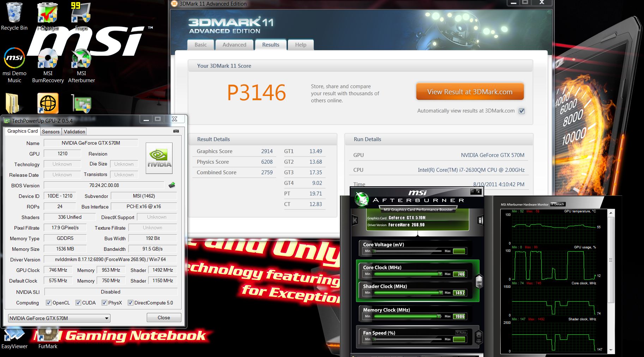Viewport: 644px width, 357px height.
Task: Click the BIOS Version field 70.24.2C.00.08
Action: pyautogui.click(x=104, y=185)
